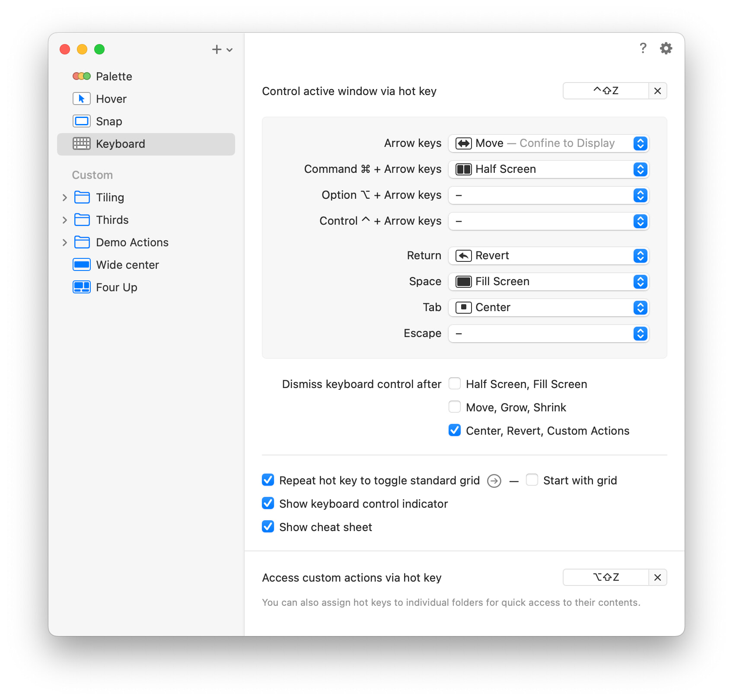Image resolution: width=733 pixels, height=700 pixels.
Task: Open the settings gear icon
Action: [x=666, y=48]
